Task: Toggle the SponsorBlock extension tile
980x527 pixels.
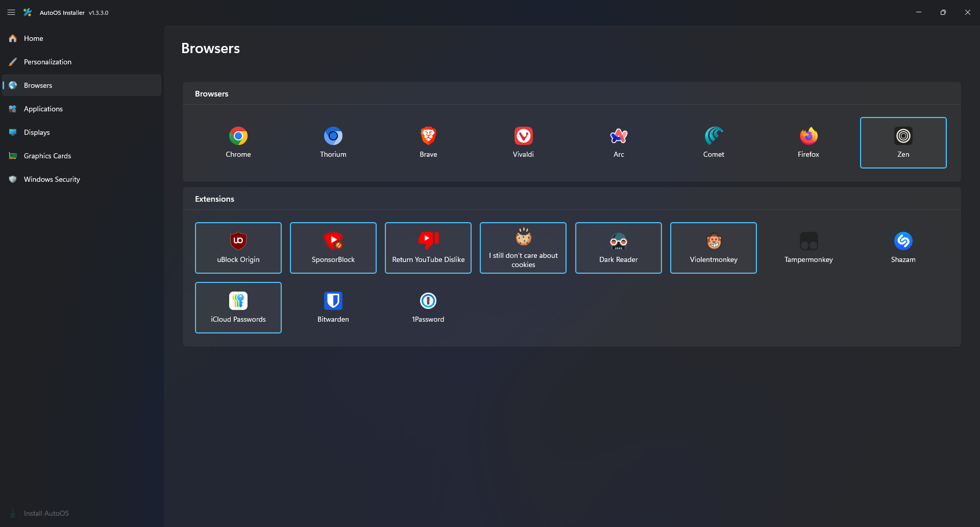Action: [x=333, y=248]
